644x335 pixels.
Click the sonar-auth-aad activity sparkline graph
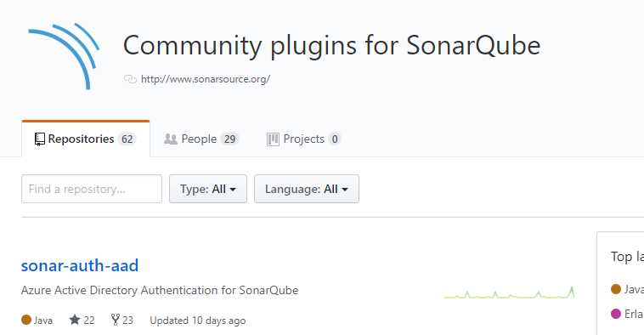coord(509,292)
